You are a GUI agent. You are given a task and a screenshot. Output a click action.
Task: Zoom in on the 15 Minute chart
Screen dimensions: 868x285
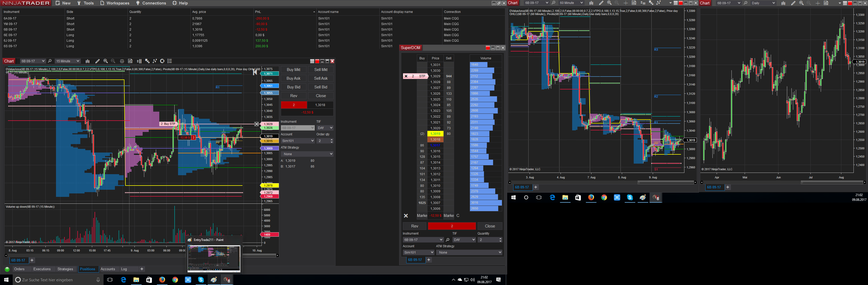click(106, 61)
